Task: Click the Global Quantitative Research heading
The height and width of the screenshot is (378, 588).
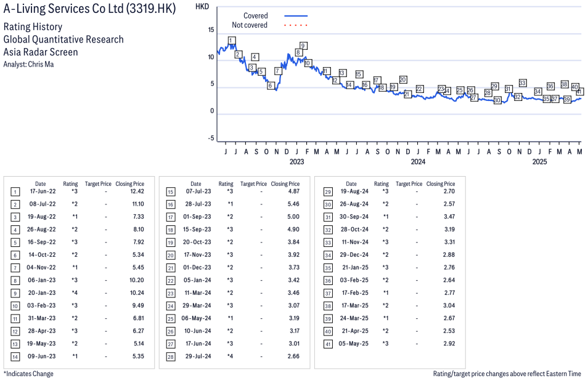Action: [63, 39]
